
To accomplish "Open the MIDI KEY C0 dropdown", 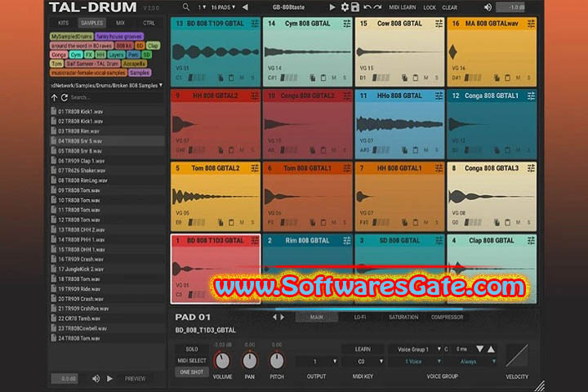I will tap(363, 362).
